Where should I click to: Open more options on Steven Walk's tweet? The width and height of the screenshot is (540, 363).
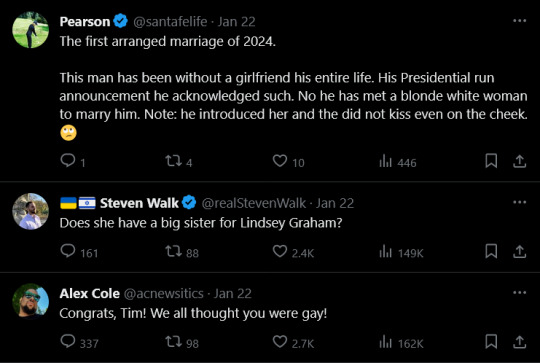pos(519,202)
